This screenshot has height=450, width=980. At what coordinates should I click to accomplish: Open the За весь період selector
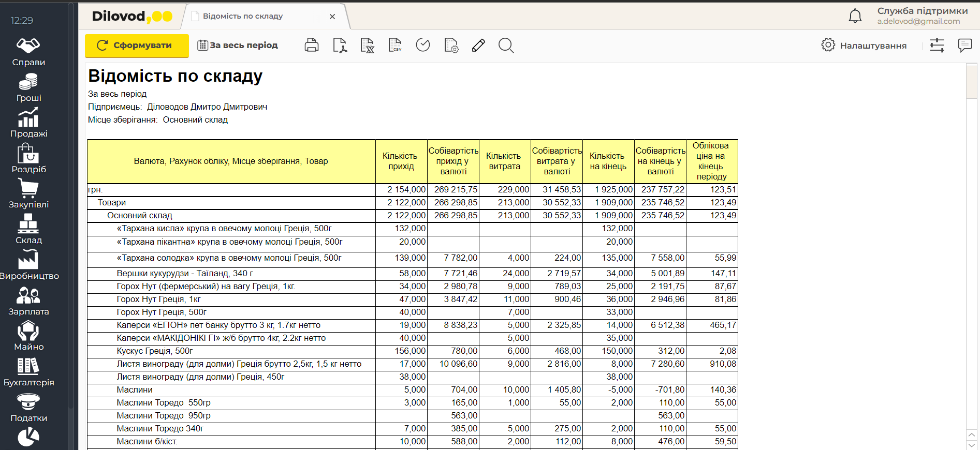pyautogui.click(x=238, y=46)
